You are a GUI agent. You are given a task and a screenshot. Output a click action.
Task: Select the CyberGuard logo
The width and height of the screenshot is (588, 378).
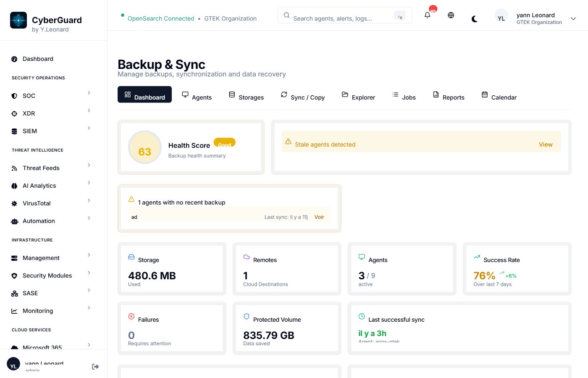pos(18,20)
